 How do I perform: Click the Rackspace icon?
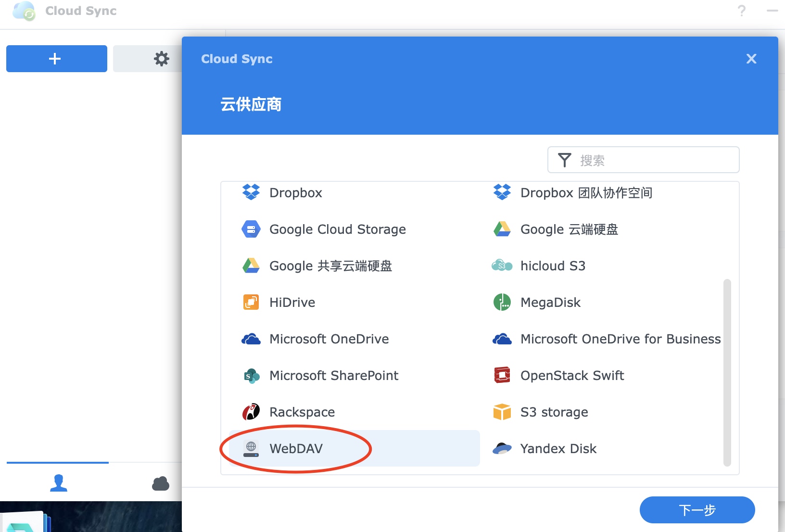(x=251, y=412)
